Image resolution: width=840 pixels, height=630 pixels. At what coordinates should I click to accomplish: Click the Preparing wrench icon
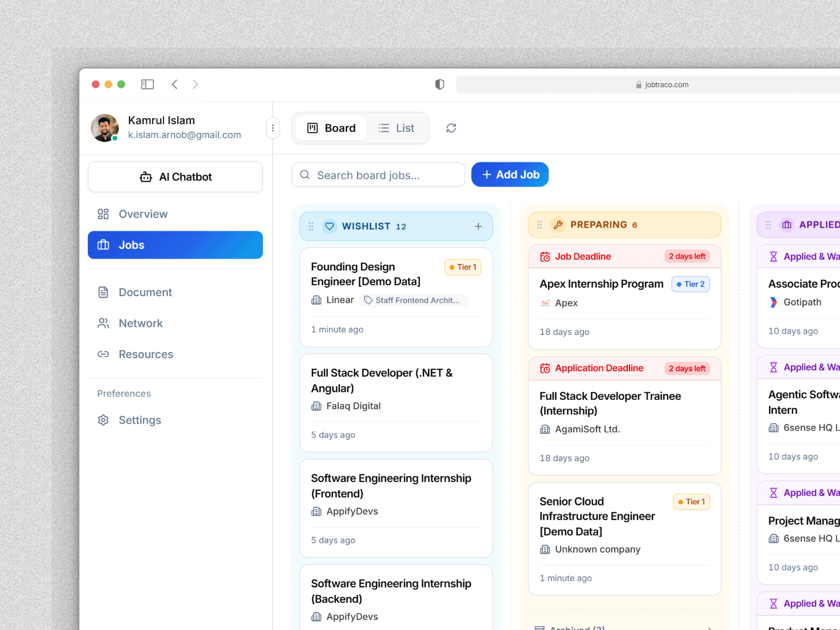pos(558,225)
